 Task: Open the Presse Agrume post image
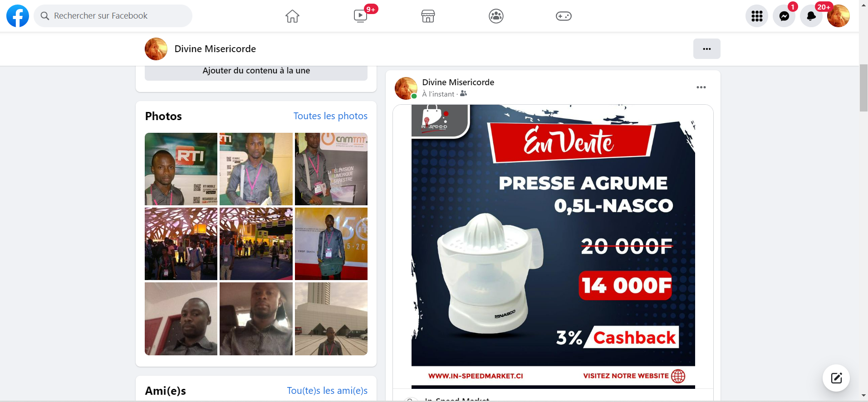[x=553, y=245]
